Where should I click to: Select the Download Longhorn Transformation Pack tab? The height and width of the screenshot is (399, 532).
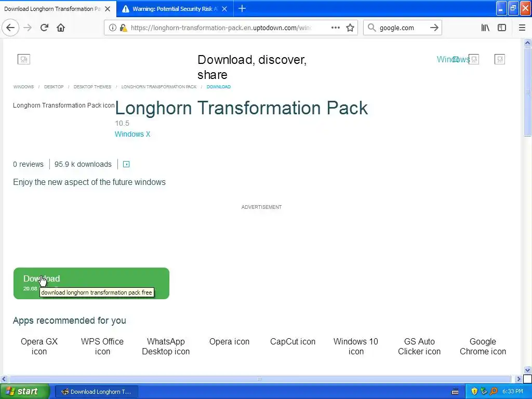(52, 9)
